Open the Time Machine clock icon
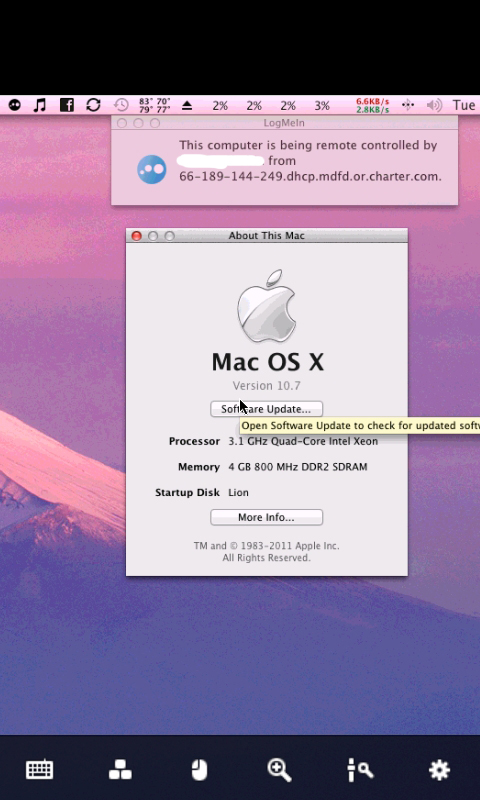This screenshot has height=800, width=480. click(121, 105)
